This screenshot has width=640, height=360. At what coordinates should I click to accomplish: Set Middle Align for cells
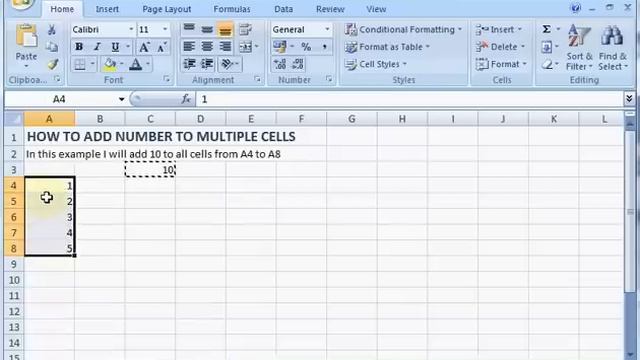(207, 29)
